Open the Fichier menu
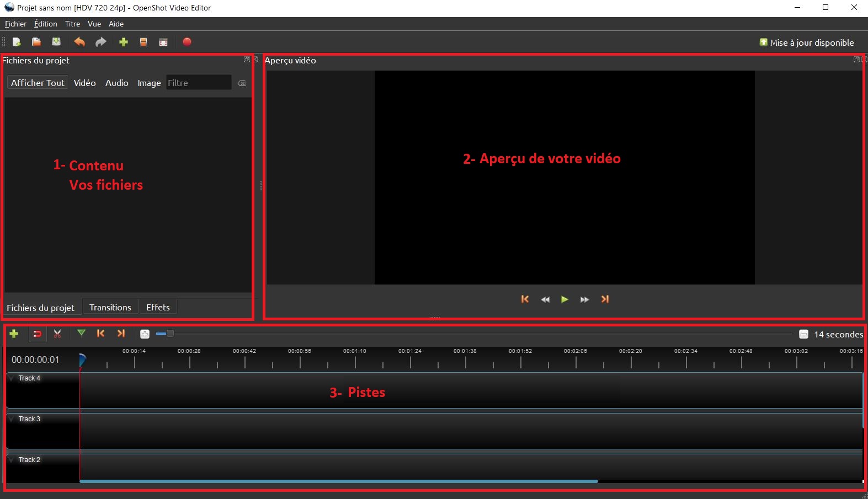Screen dimensions: 868x499 15,24
